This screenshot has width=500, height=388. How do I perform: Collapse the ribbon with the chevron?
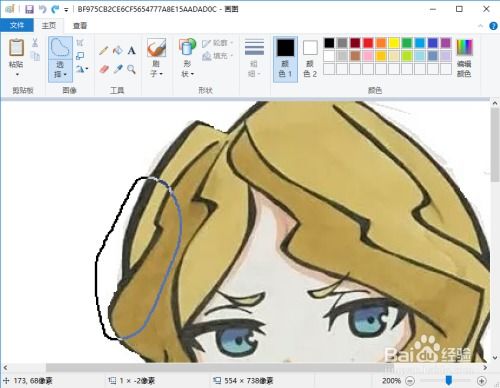[480, 26]
